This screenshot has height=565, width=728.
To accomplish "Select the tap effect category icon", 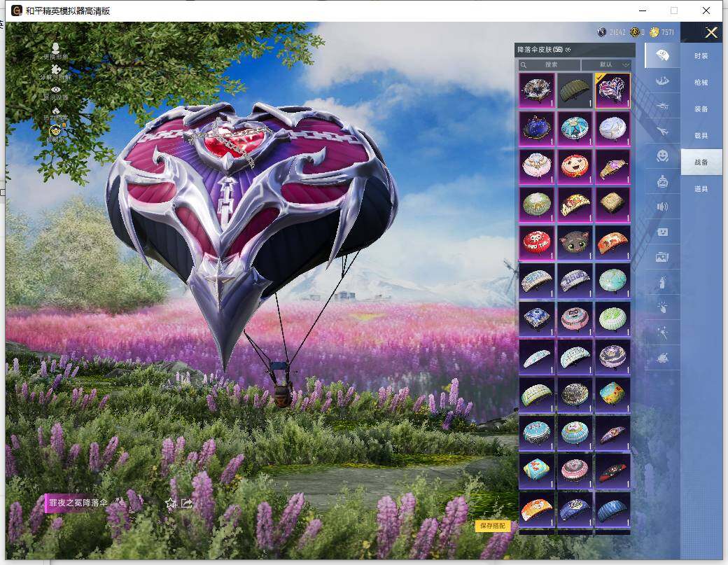I will click(x=662, y=307).
